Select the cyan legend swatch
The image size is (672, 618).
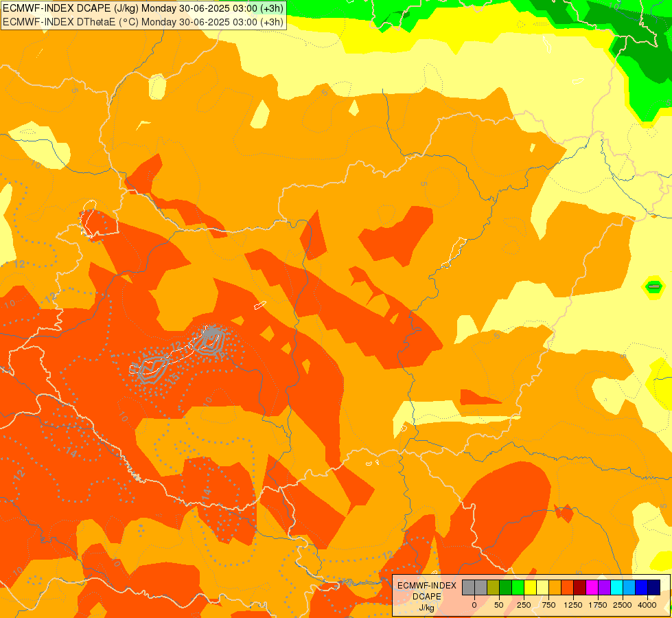616,587
